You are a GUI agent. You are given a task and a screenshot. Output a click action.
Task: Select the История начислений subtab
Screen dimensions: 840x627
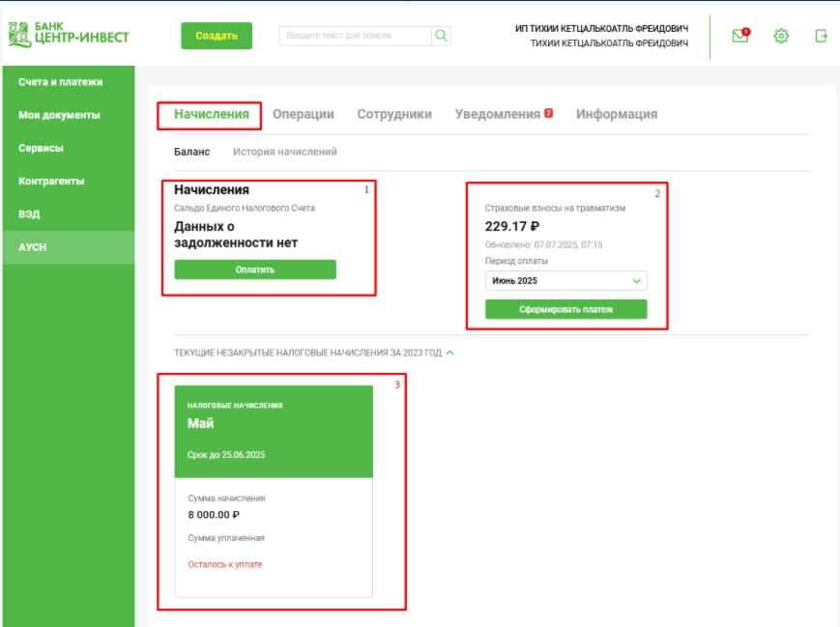pyautogui.click(x=284, y=152)
